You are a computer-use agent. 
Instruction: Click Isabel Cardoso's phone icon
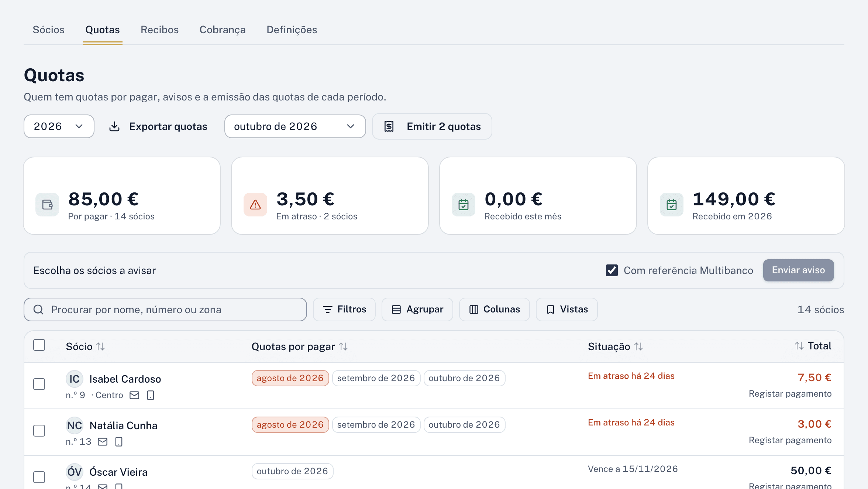pyautogui.click(x=151, y=395)
